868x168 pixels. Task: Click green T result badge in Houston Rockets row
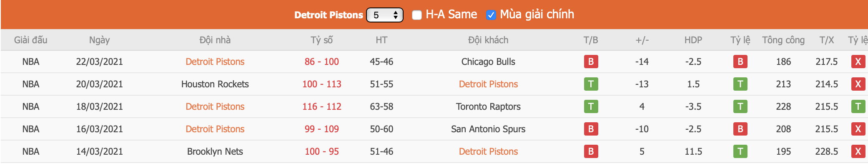pyautogui.click(x=591, y=84)
